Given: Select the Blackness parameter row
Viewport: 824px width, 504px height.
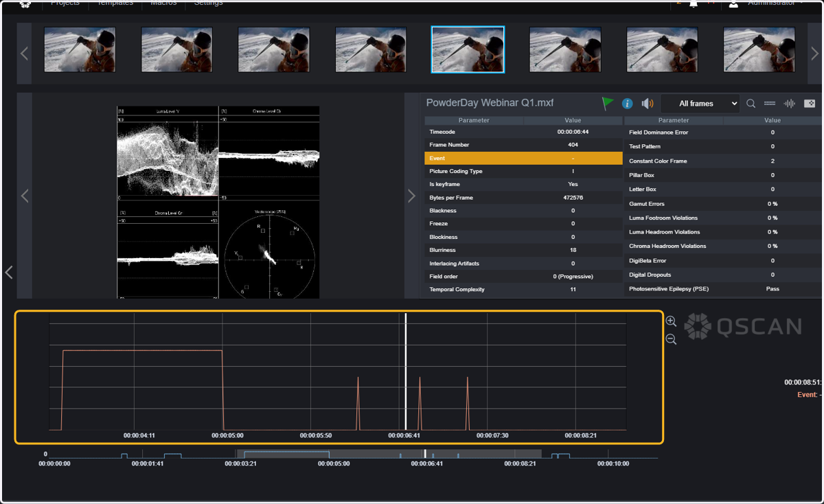Looking at the screenshot, I should tap(523, 211).
